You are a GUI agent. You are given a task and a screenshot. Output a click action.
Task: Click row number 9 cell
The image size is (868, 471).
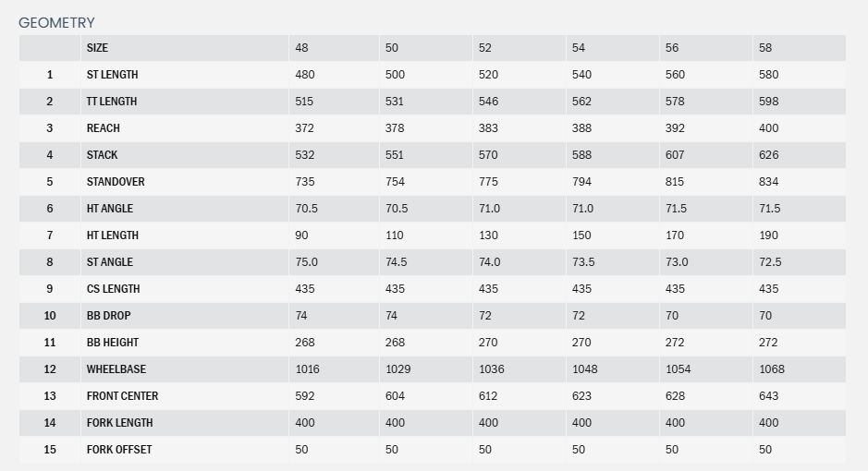pyautogui.click(x=50, y=289)
